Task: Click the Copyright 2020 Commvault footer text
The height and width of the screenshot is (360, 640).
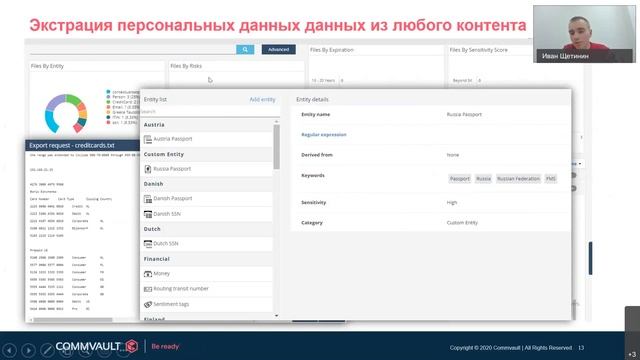Action: (511, 348)
